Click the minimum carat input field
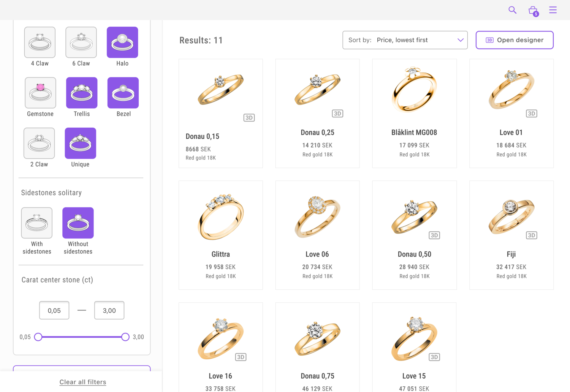 54,310
